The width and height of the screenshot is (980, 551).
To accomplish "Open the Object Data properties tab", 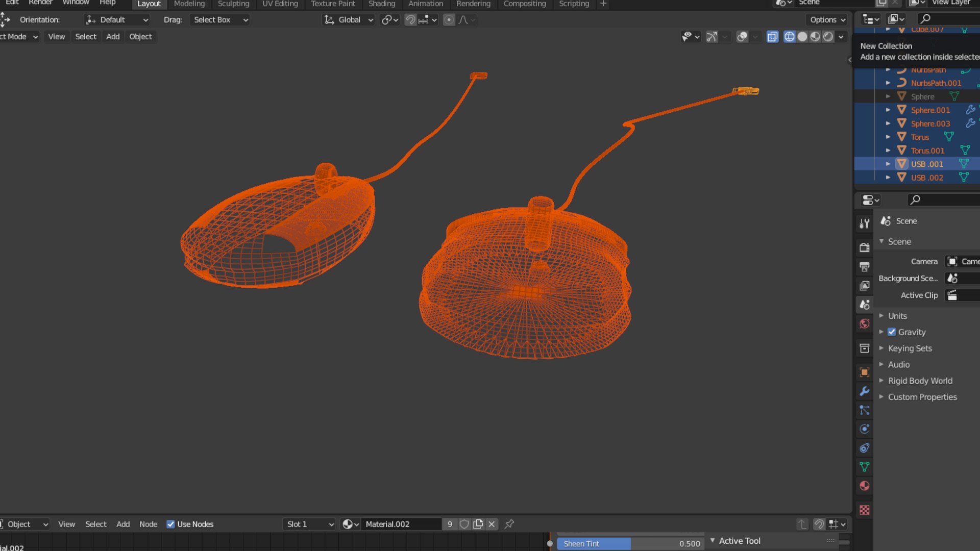I will (864, 467).
